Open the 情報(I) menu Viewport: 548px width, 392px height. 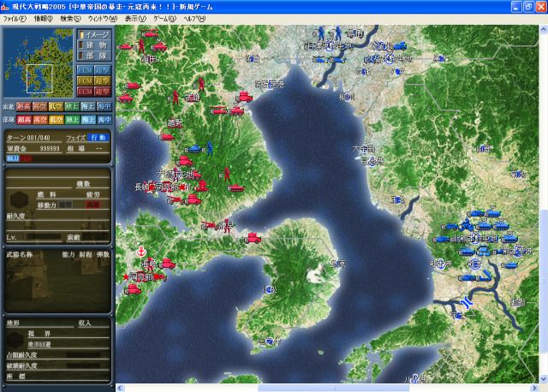coord(44,19)
